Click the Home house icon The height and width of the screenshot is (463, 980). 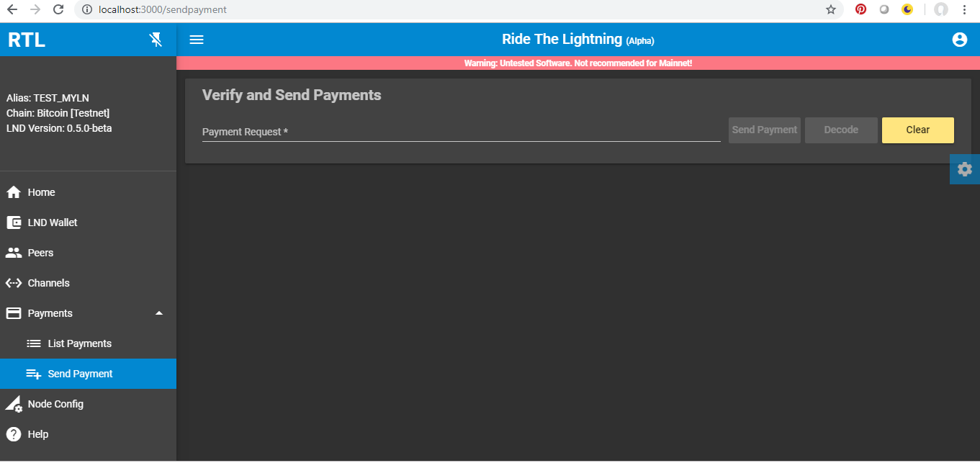tap(13, 192)
